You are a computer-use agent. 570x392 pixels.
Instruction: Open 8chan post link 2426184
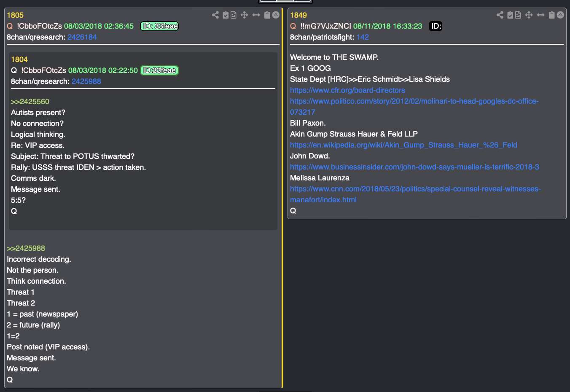[82, 37]
